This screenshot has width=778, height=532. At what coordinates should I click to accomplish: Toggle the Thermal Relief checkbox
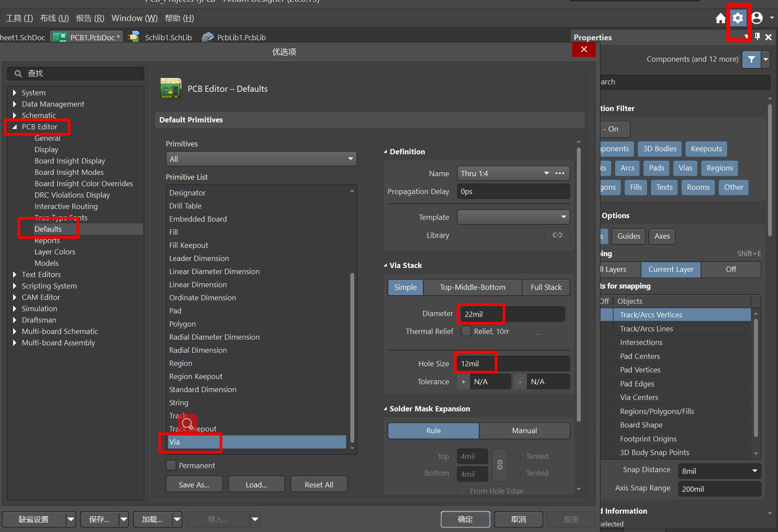pyautogui.click(x=466, y=331)
